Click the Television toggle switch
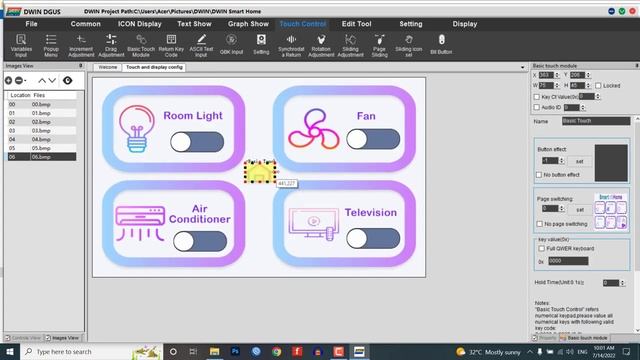 pyautogui.click(x=373, y=238)
